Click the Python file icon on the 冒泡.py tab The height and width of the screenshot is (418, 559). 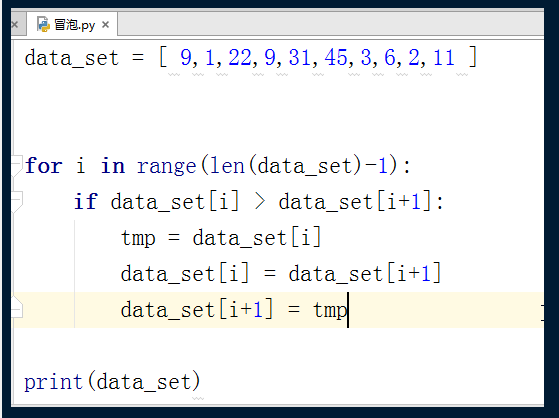43,24
